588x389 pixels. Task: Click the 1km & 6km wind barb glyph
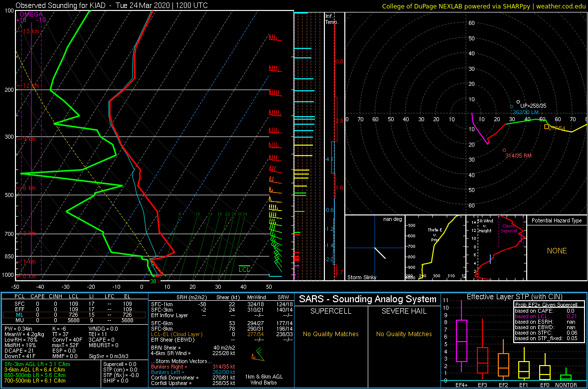pyautogui.click(x=258, y=354)
